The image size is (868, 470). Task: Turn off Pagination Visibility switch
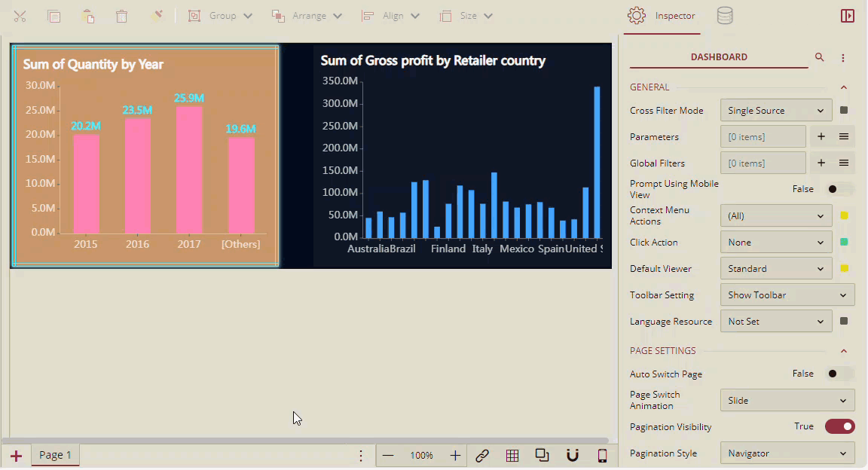pyautogui.click(x=839, y=426)
